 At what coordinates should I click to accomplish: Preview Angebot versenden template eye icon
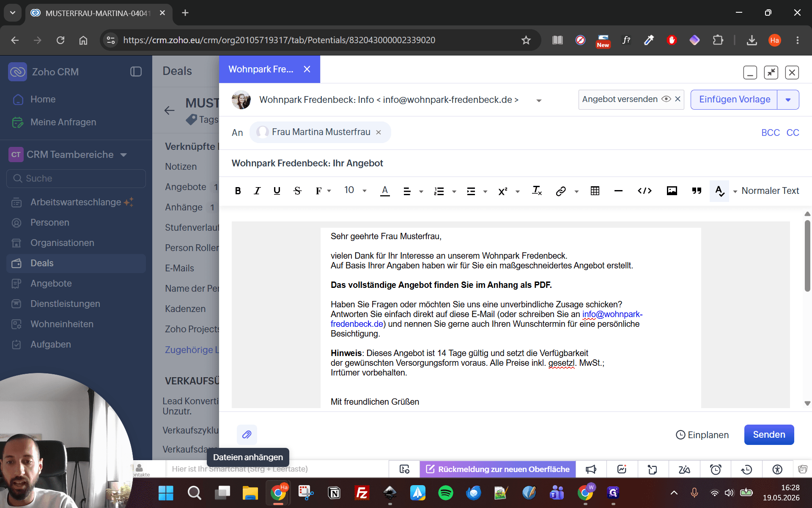coord(666,99)
